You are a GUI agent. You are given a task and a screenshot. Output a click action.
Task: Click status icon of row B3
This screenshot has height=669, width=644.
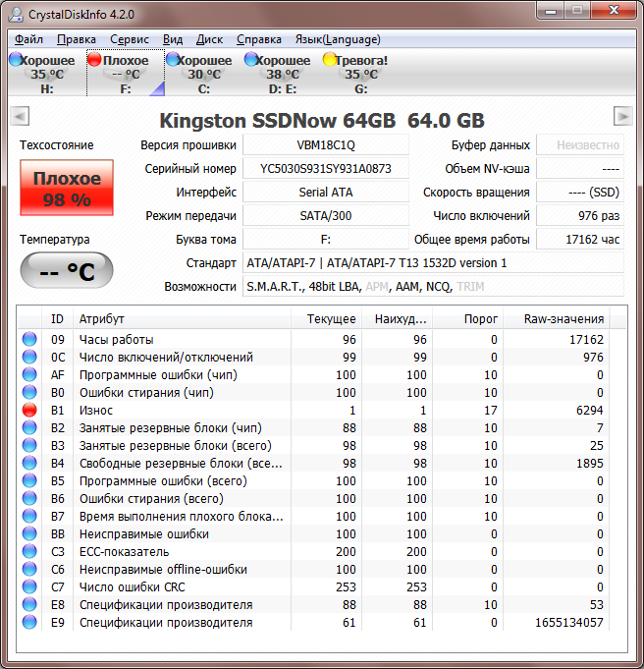pyautogui.click(x=29, y=445)
